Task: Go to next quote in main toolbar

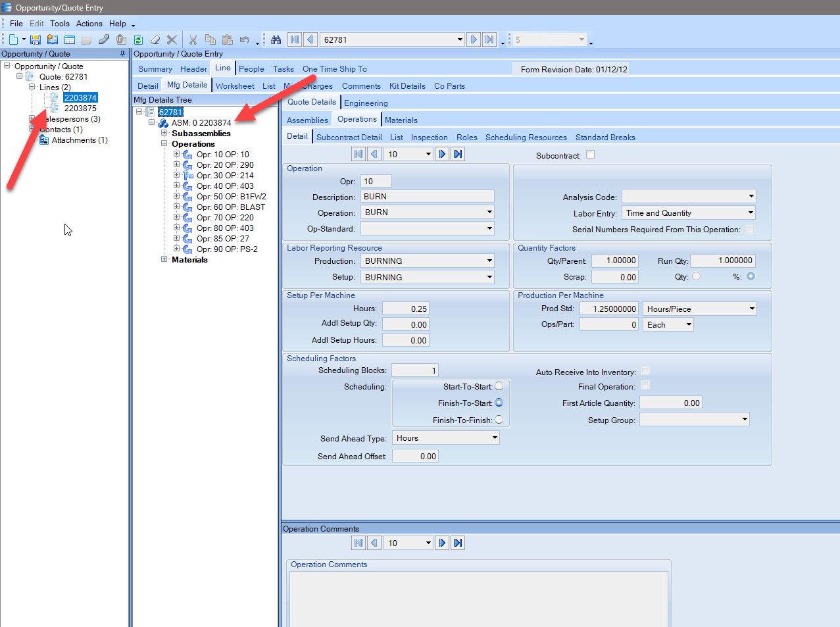Action: [x=474, y=39]
